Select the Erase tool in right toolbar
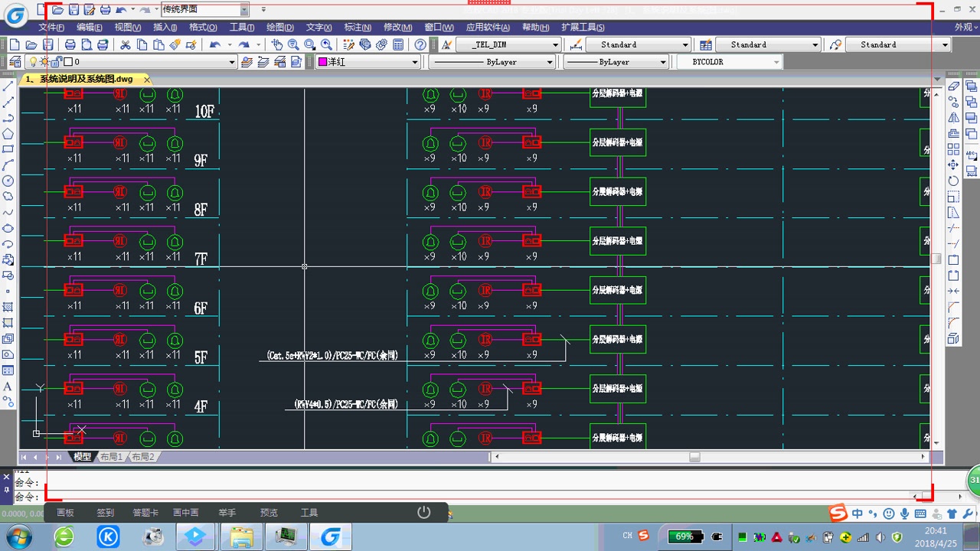The width and height of the screenshot is (980, 551). click(954, 86)
